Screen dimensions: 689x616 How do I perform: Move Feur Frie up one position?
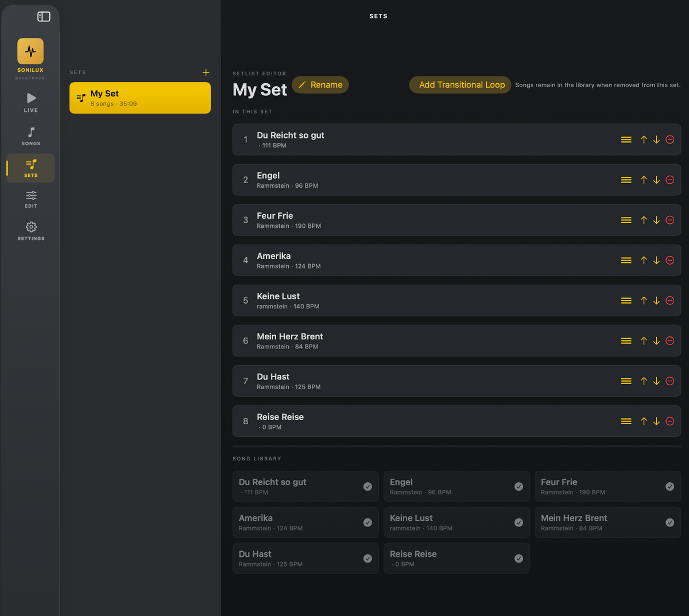point(644,220)
